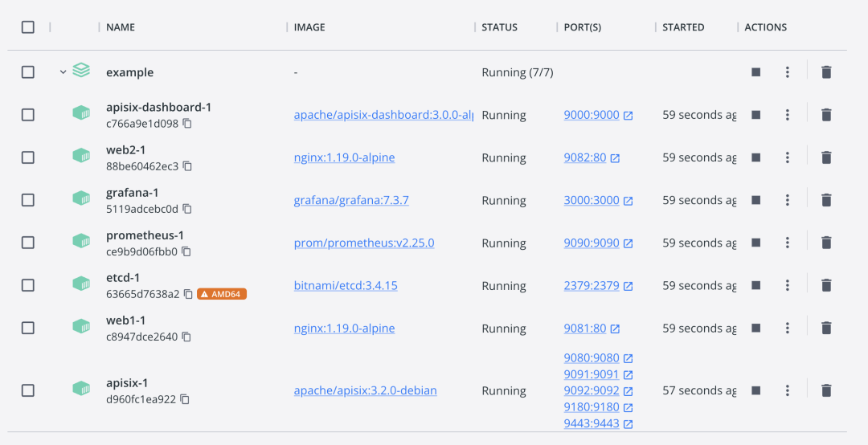Copy the web2-1 container ID

click(187, 166)
